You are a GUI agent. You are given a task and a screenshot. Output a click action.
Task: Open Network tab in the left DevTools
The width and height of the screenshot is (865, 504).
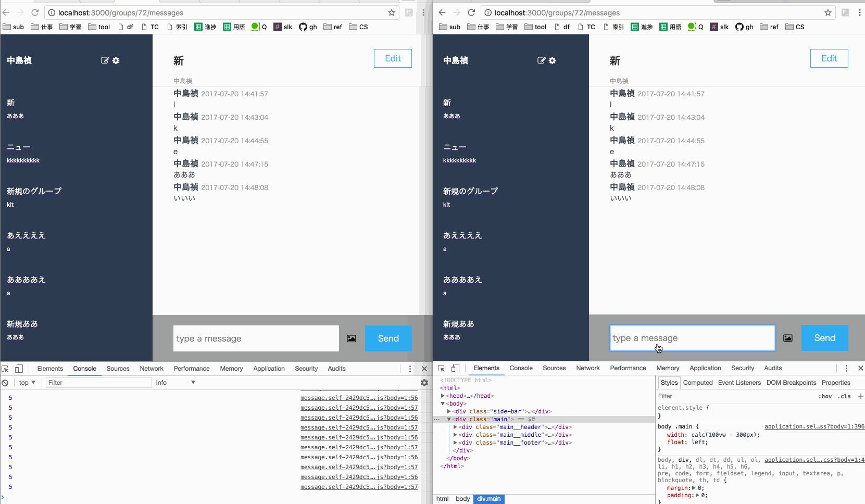tap(152, 369)
